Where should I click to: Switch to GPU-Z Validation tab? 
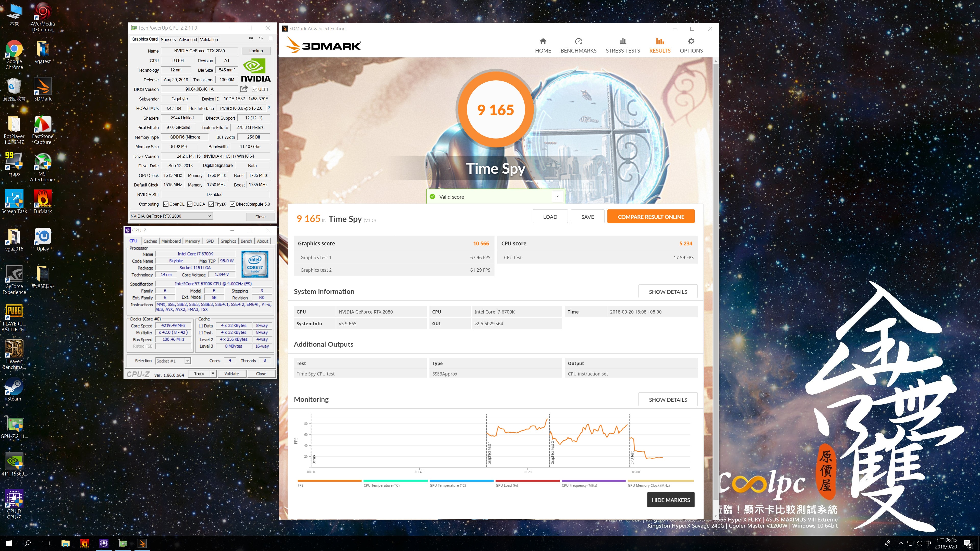click(209, 39)
